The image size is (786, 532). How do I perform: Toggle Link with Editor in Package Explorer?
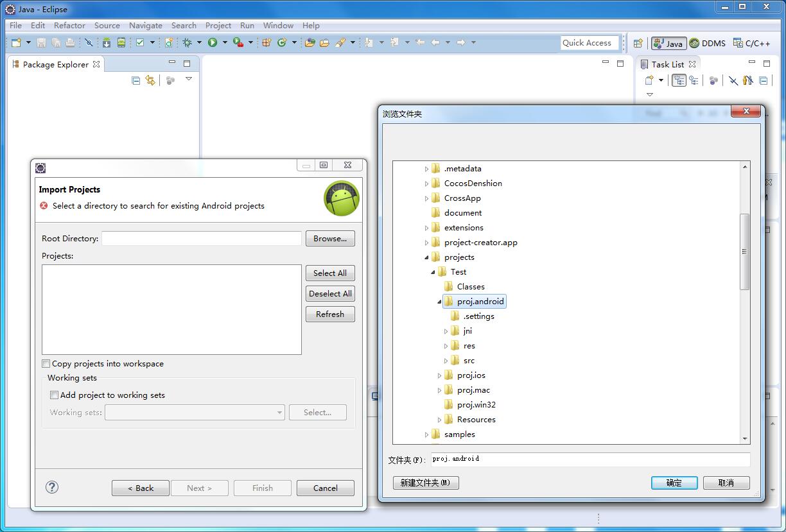(150, 80)
